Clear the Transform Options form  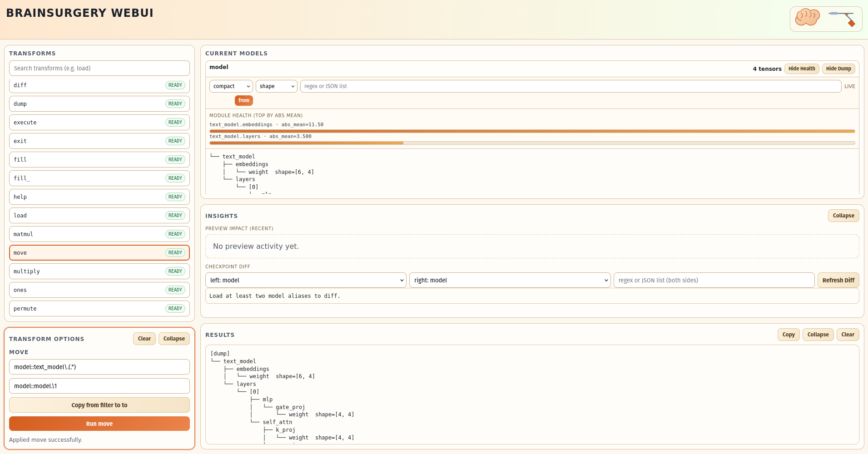click(x=144, y=339)
